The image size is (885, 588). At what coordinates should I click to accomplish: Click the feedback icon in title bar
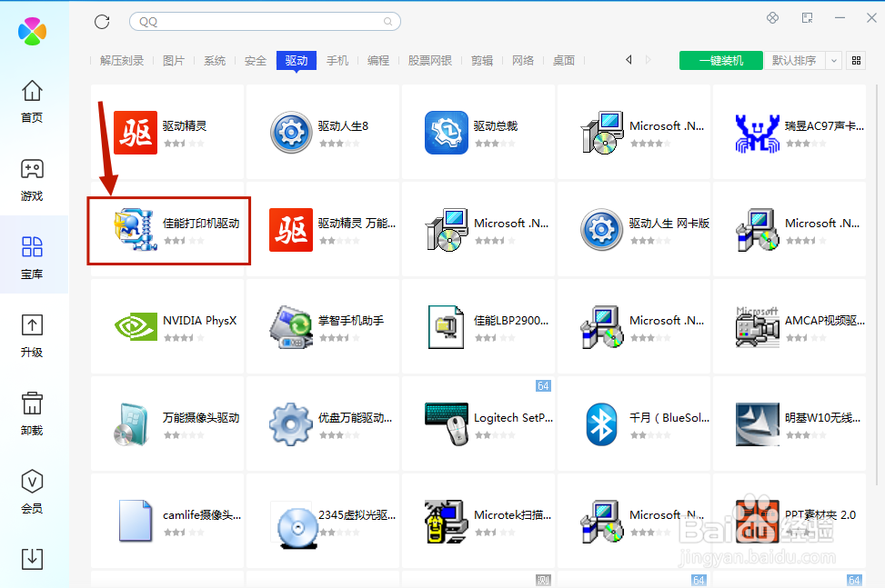pos(807,18)
